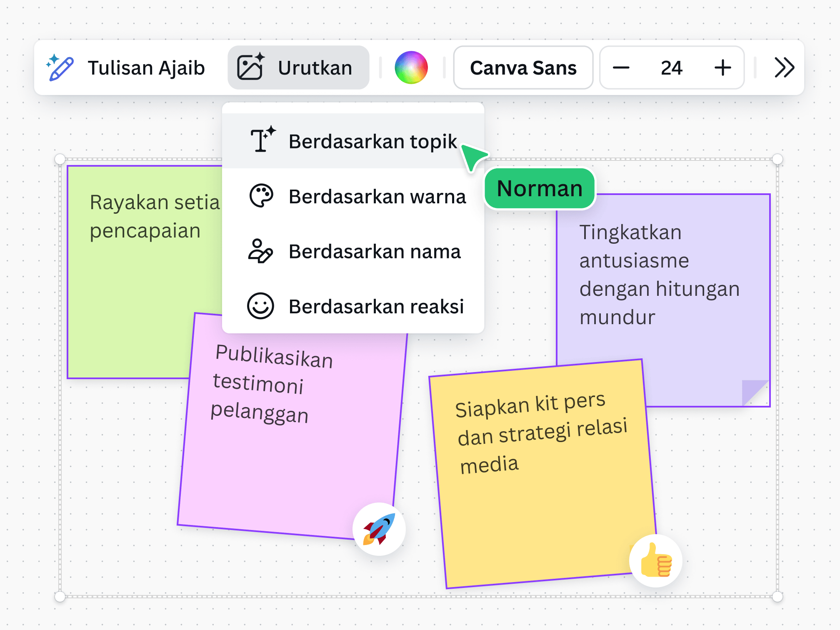Viewport: 840px width, 630px height.
Task: Open the rainbow color picker
Action: coord(412,67)
